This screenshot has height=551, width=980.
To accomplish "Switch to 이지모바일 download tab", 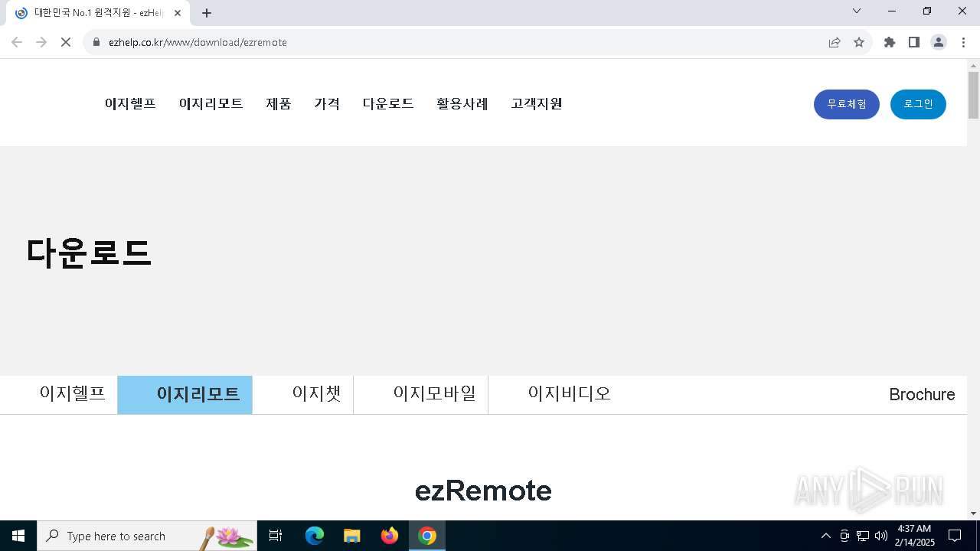I will 421,394.
